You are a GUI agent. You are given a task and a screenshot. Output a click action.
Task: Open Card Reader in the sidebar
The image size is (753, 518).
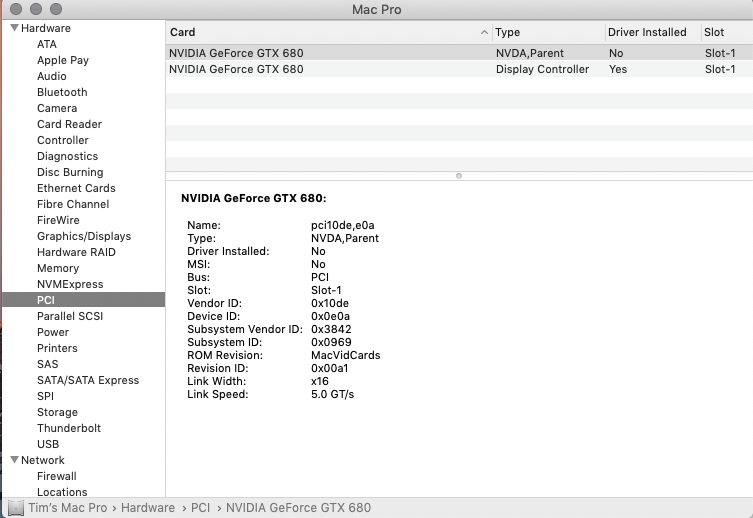pyautogui.click(x=69, y=124)
